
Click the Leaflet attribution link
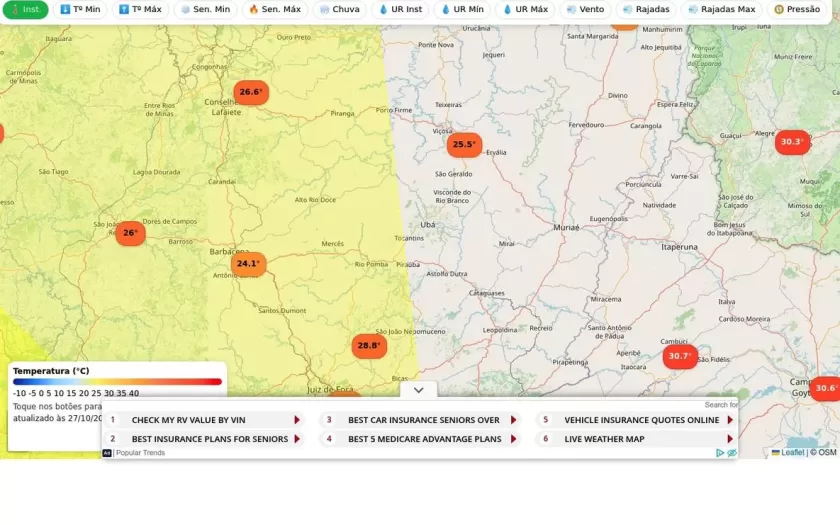tap(788, 452)
